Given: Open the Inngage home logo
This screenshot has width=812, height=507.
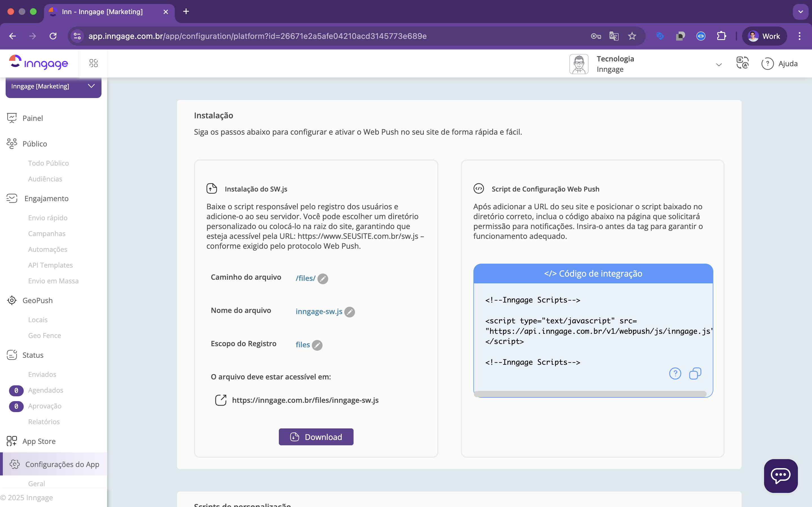Looking at the screenshot, I should point(39,63).
